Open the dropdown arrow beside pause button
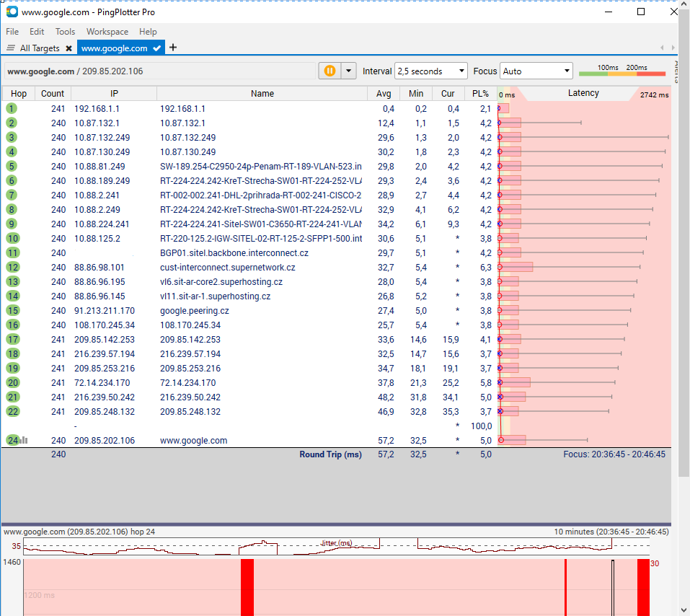The image size is (690, 616). 349,71
